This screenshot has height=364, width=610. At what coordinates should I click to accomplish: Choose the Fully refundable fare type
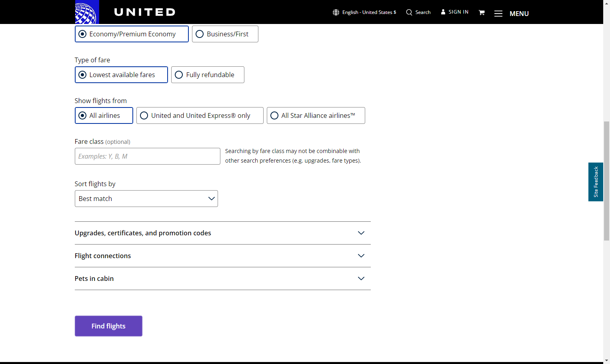[x=208, y=75]
